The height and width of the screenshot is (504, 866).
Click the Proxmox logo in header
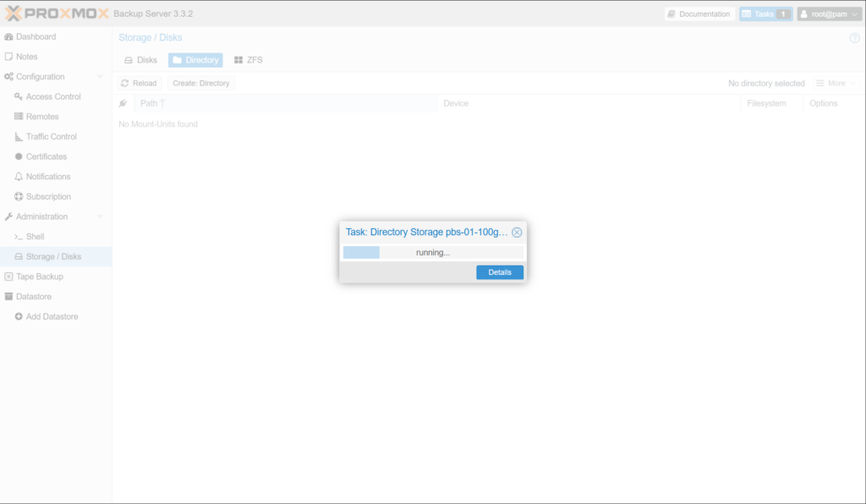56,14
